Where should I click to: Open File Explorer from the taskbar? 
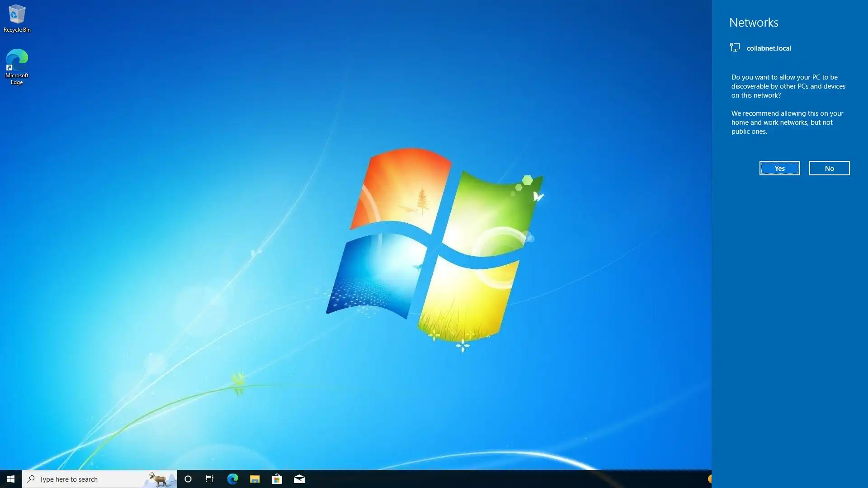pos(255,479)
